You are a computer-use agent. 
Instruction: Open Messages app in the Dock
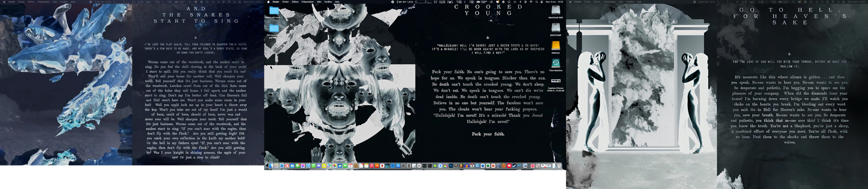(x=298, y=166)
